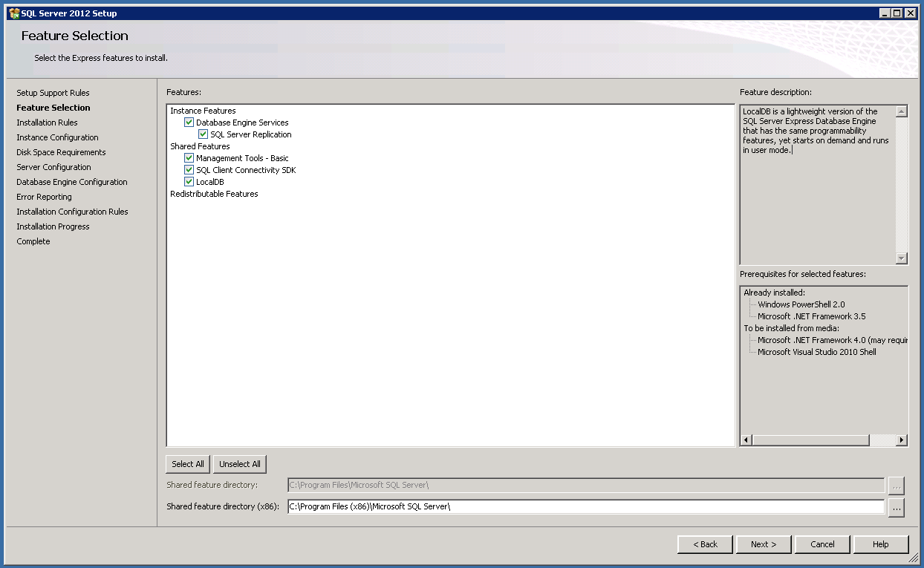Select Disk Space Requirements step
Image resolution: width=924 pixels, height=568 pixels.
(61, 152)
